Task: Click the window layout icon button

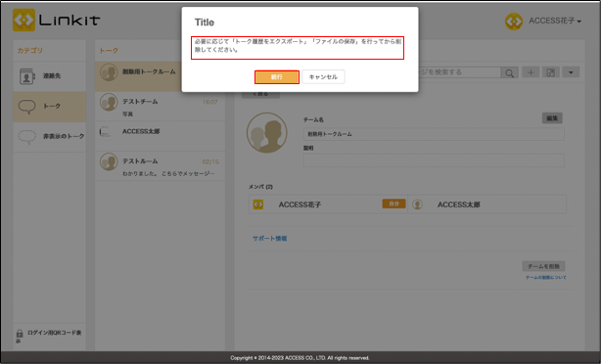Action: coord(551,72)
